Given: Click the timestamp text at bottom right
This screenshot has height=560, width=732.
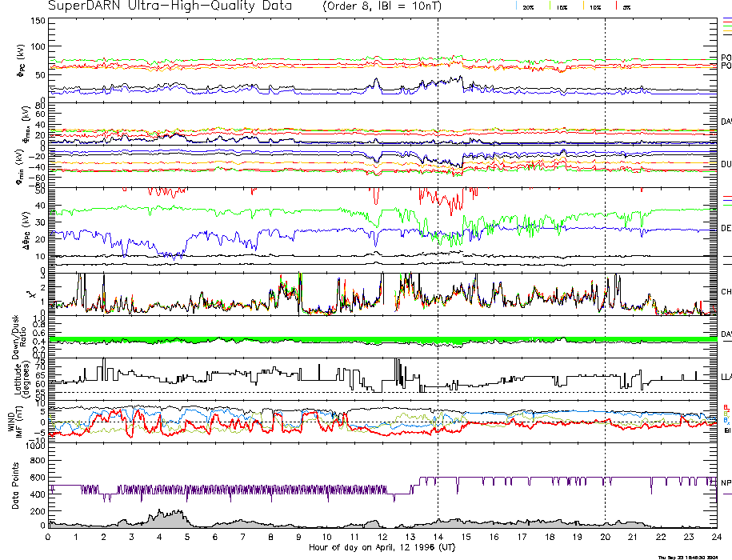Looking at the screenshot, I should point(690,556).
